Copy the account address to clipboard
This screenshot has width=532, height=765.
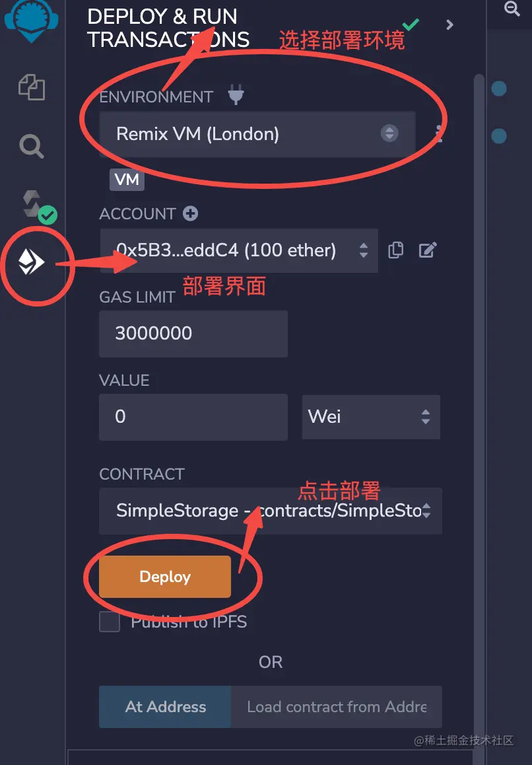pos(395,250)
